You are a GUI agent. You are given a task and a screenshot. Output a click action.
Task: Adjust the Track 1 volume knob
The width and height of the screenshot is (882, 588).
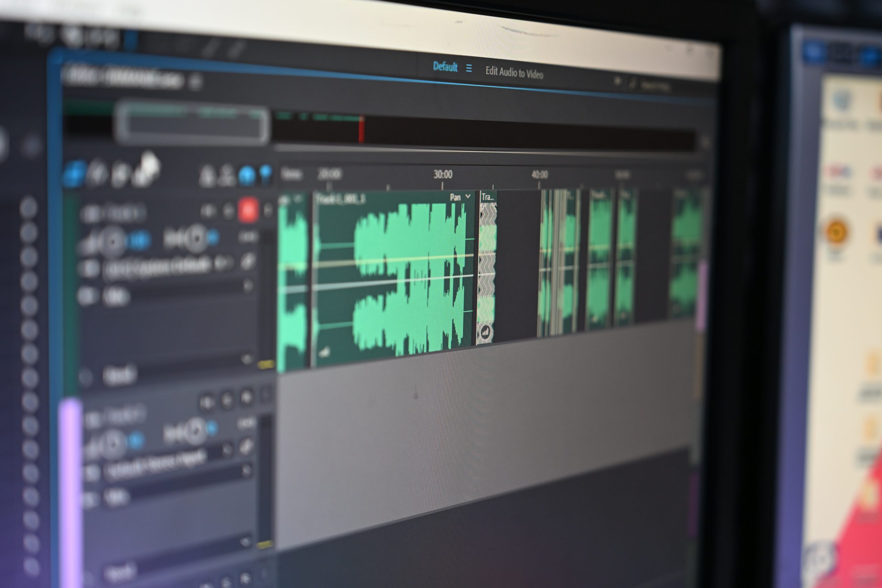click(x=113, y=242)
